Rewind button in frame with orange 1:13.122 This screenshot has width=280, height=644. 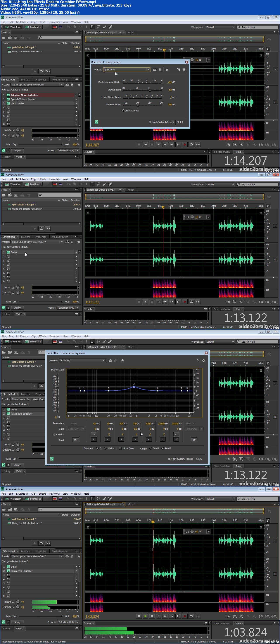click(165, 302)
